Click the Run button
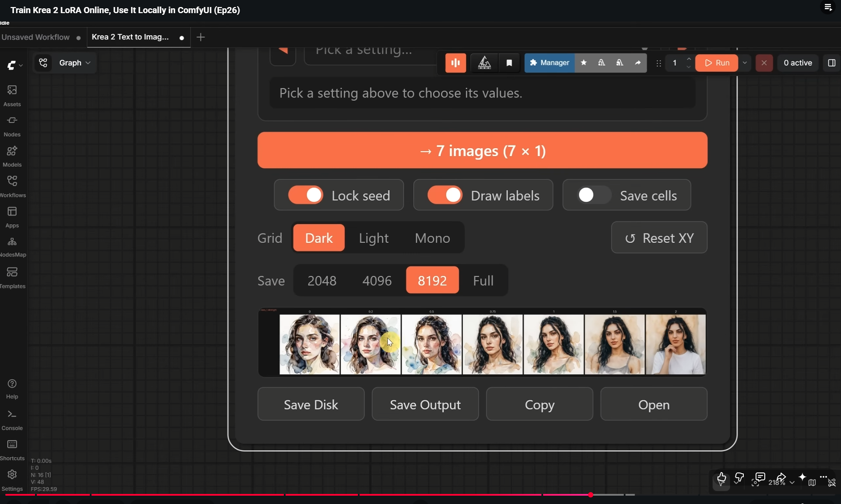Image resolution: width=841 pixels, height=504 pixels. click(717, 63)
